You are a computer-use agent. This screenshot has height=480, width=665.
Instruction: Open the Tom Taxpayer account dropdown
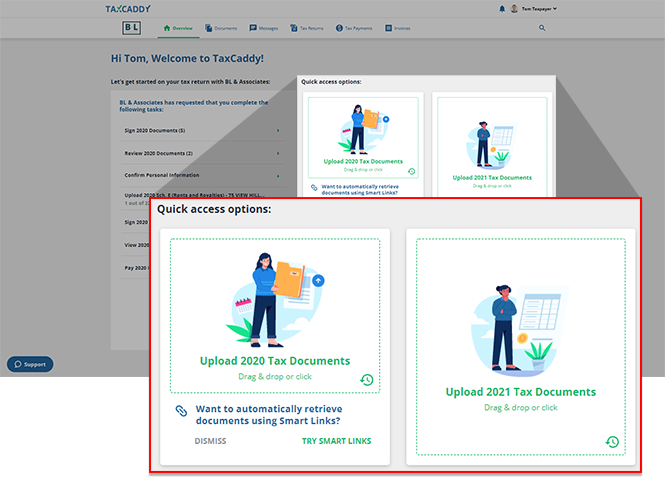pyautogui.click(x=538, y=8)
